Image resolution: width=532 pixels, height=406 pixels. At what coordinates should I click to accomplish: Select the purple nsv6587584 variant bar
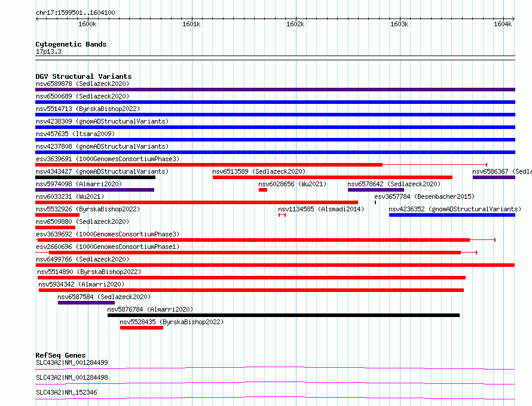tap(86, 303)
